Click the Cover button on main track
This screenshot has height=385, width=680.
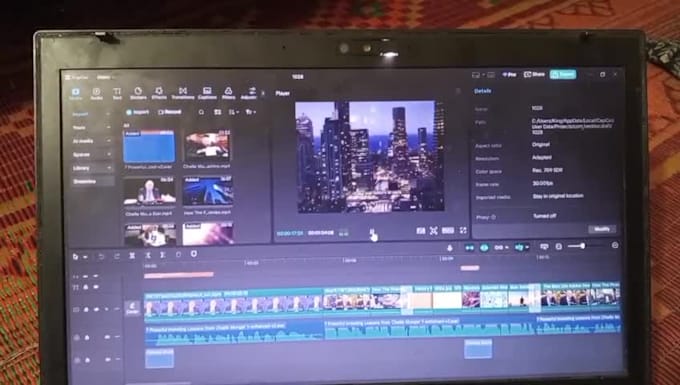(x=133, y=308)
